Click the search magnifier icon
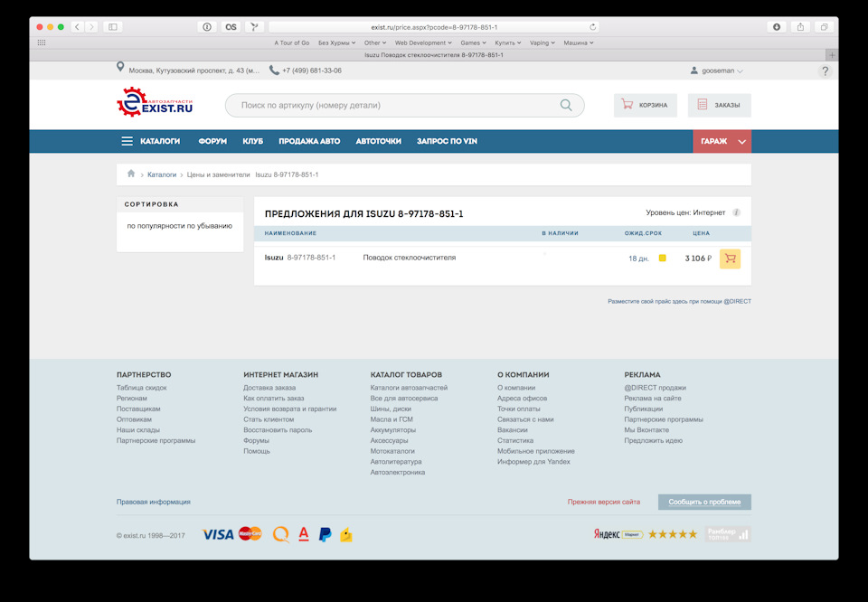Image resolution: width=868 pixels, height=602 pixels. [566, 105]
